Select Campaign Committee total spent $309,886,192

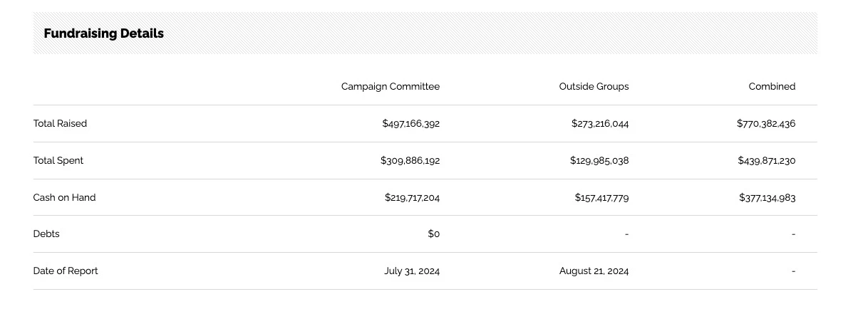[410, 160]
